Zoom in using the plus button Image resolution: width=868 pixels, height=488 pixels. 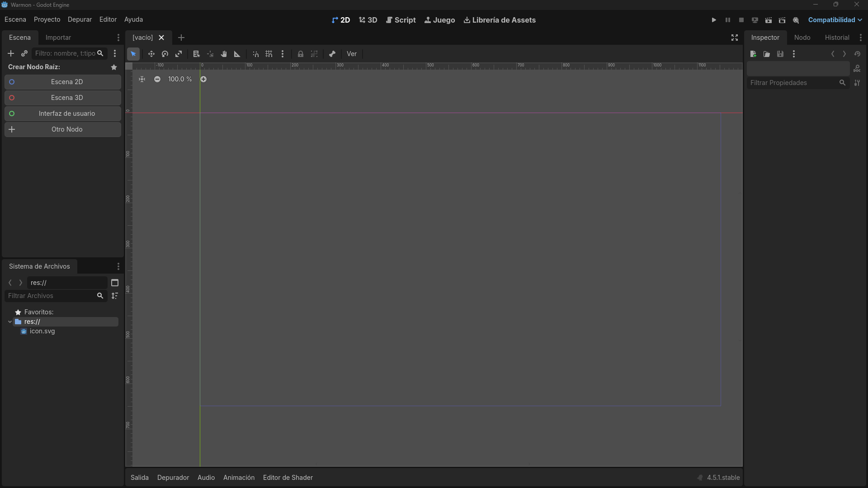tap(203, 79)
